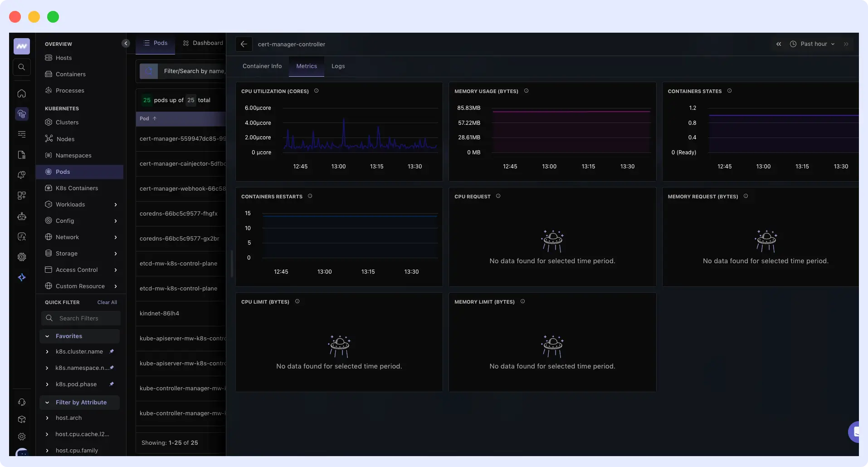Switch to the Container Info tab

click(262, 66)
